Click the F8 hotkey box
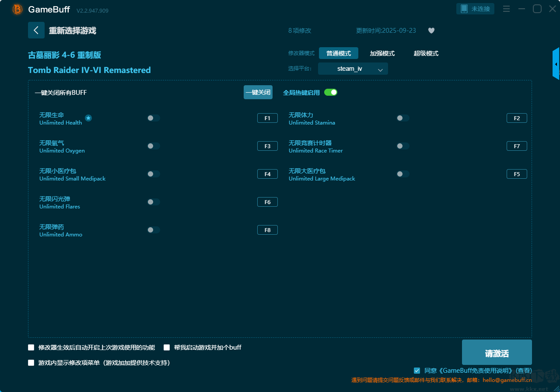 (x=267, y=230)
